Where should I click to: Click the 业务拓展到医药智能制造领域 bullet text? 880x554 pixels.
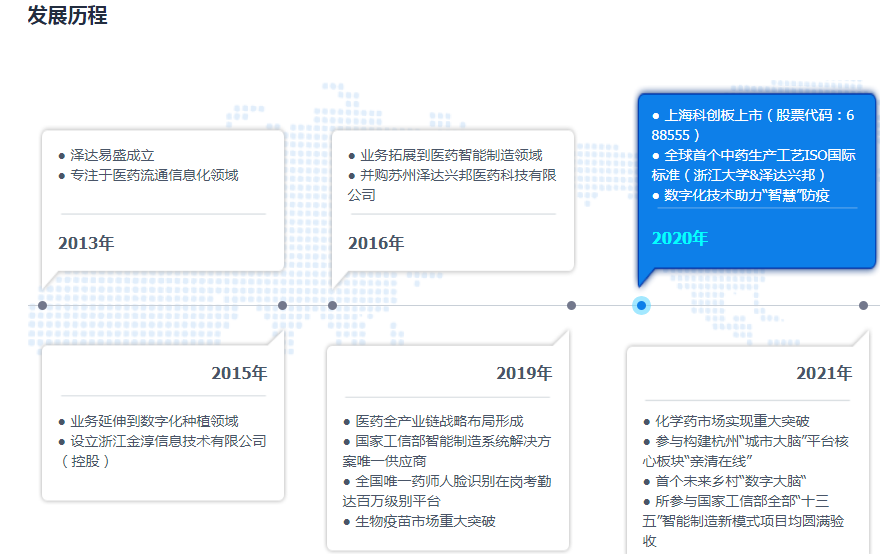pos(450,155)
